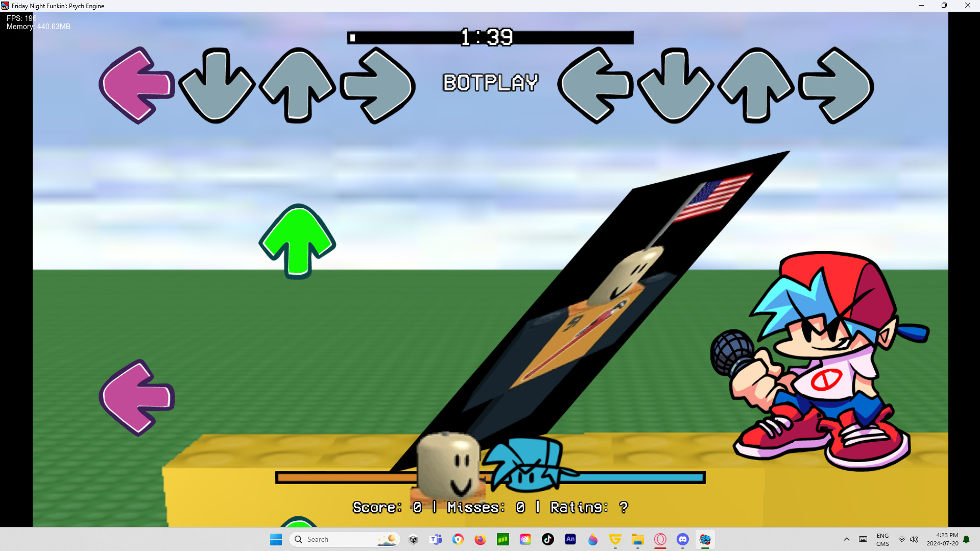980x551 pixels.
Task: Click the blue player side of health bar
Action: [x=632, y=477]
